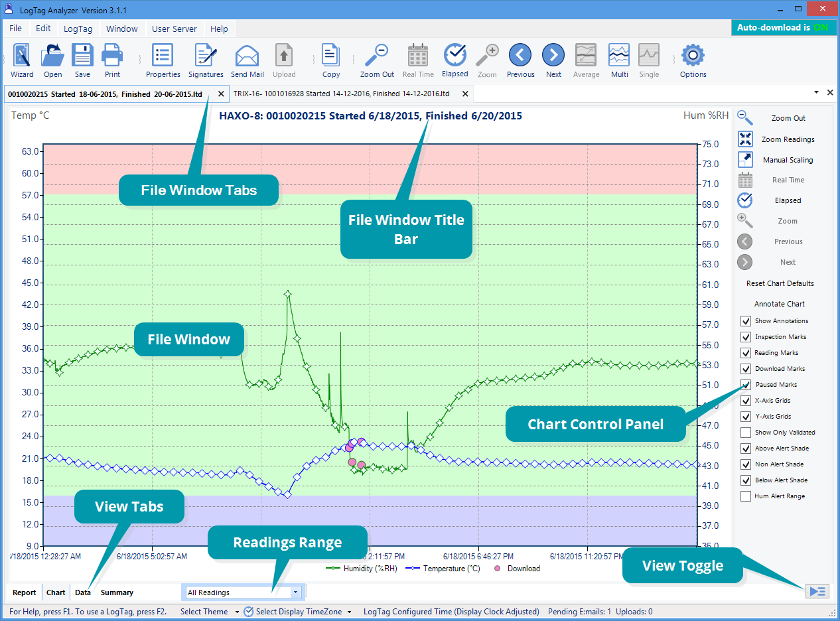Click Reset Chart Defaults

[x=780, y=283]
